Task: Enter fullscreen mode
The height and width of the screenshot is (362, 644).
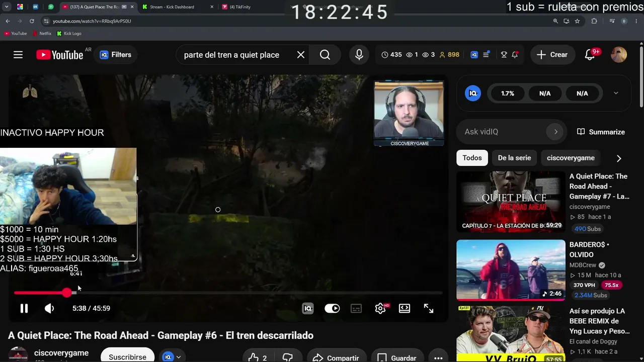Action: point(429,308)
